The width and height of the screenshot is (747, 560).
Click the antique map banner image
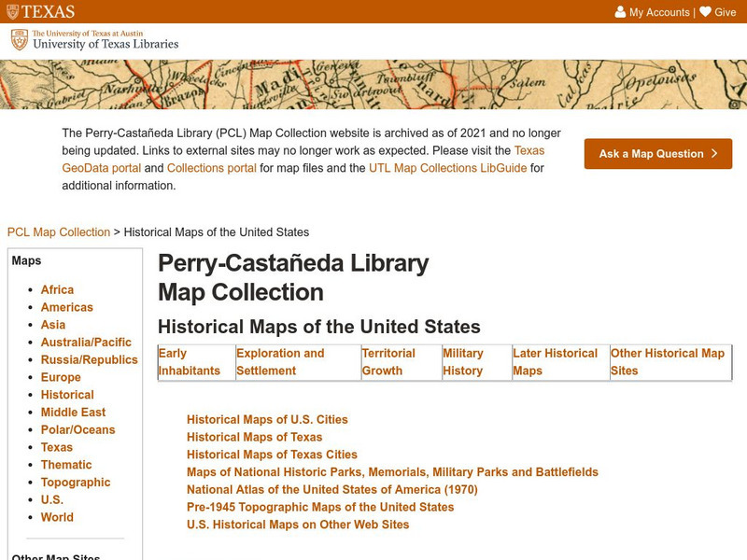pyautogui.click(x=373, y=84)
